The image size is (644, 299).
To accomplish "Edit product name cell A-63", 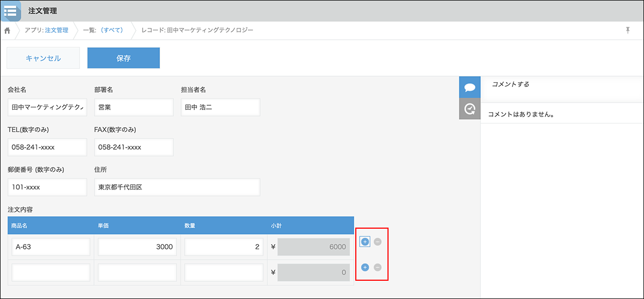I will (51, 247).
